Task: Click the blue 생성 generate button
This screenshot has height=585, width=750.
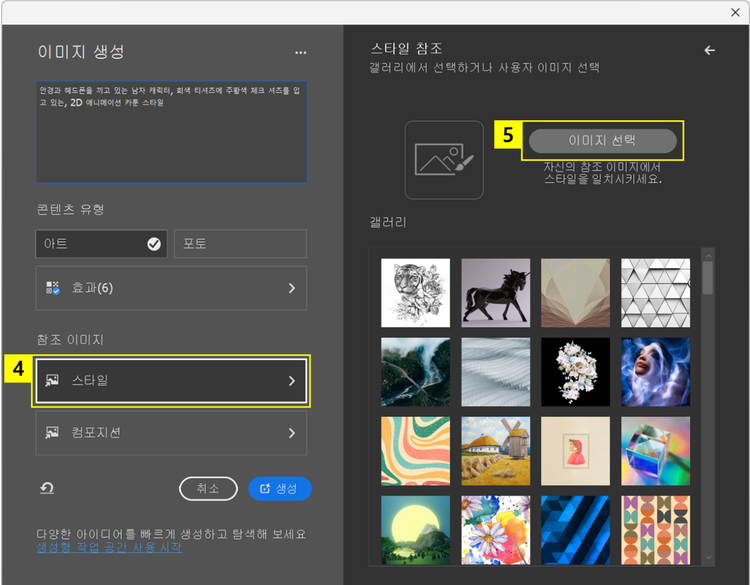Action: [x=280, y=488]
